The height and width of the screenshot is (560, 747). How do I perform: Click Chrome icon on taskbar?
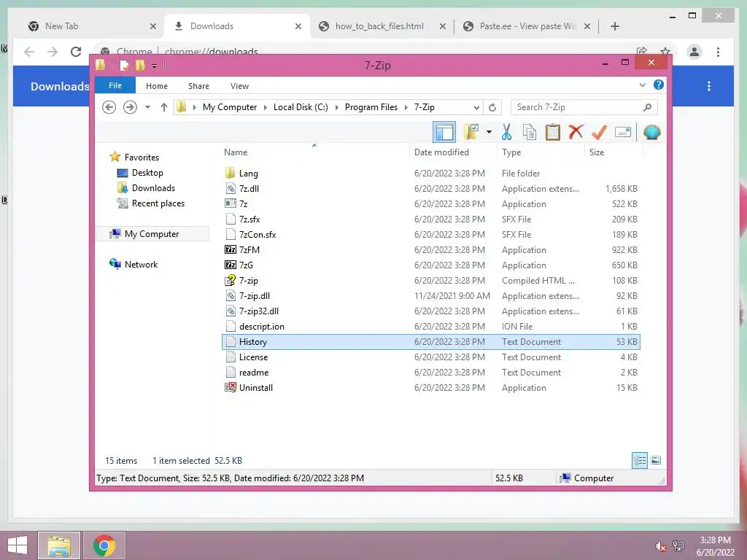click(104, 545)
